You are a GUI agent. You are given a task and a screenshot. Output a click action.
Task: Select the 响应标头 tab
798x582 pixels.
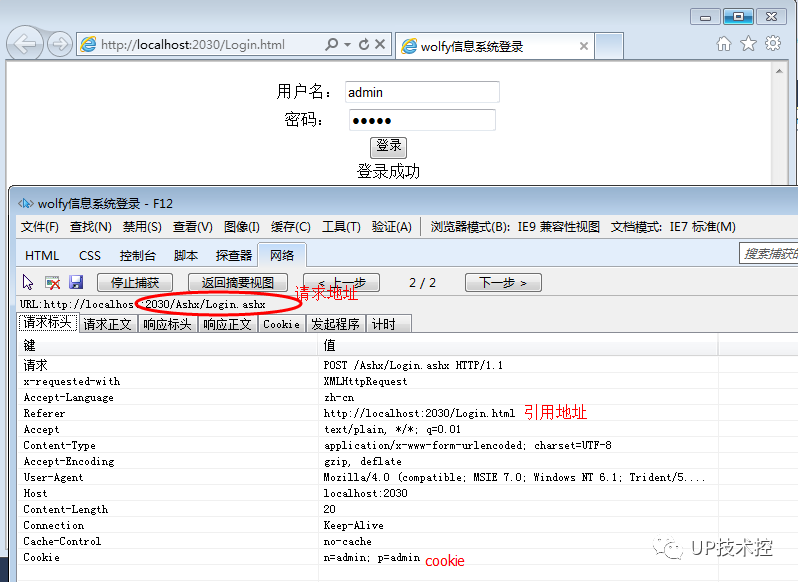(167, 324)
